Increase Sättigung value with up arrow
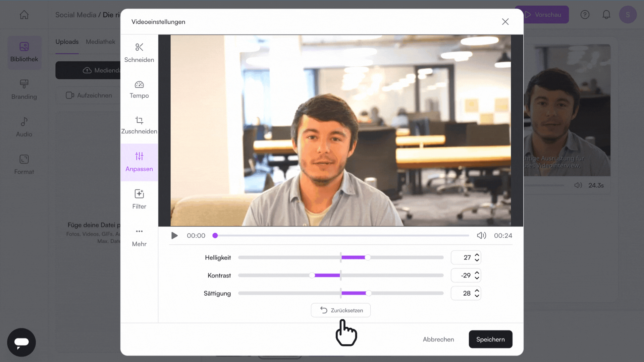 point(477,291)
